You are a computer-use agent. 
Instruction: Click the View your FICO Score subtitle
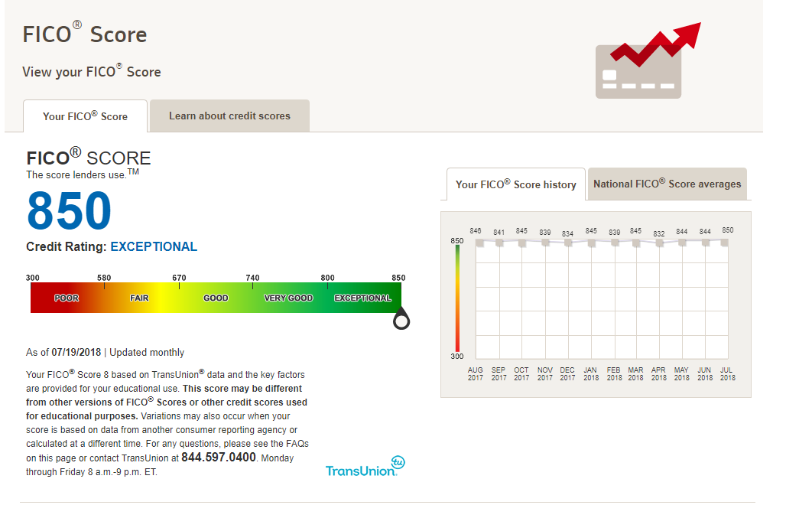[x=92, y=71]
